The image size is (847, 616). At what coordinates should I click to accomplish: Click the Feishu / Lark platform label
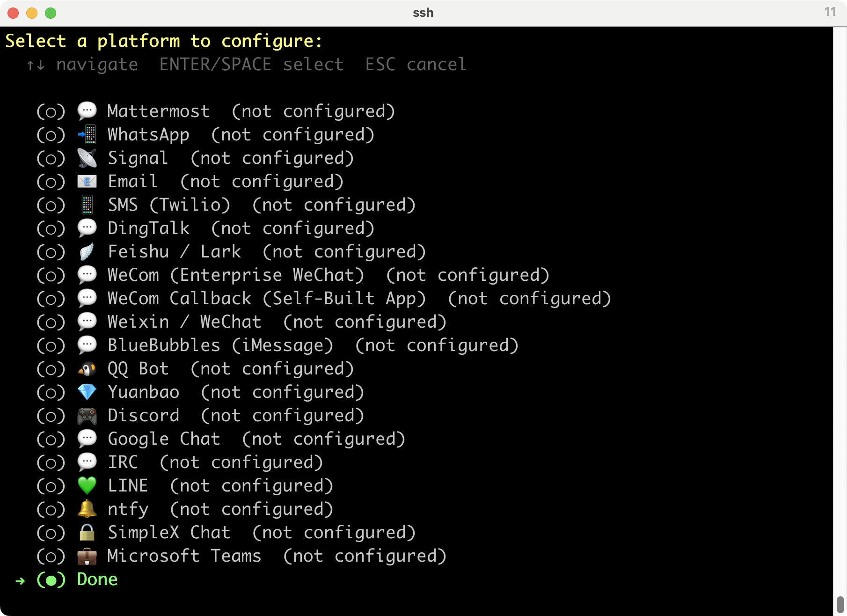pyautogui.click(x=174, y=251)
